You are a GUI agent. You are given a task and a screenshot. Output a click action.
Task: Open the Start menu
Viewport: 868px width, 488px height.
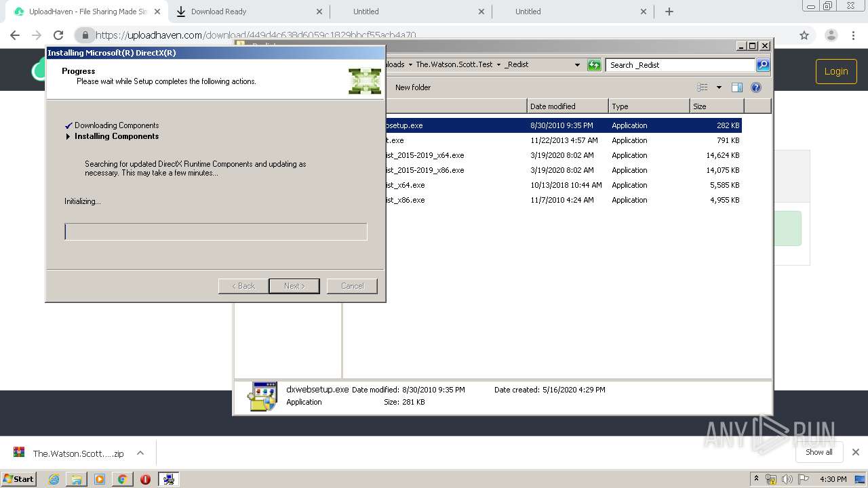19,479
